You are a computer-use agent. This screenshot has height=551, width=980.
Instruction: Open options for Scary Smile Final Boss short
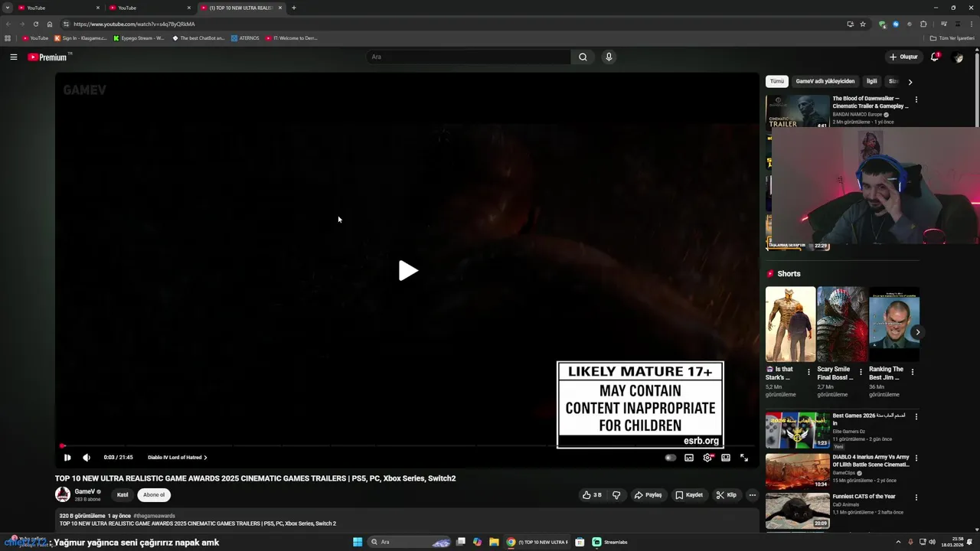pyautogui.click(x=861, y=372)
